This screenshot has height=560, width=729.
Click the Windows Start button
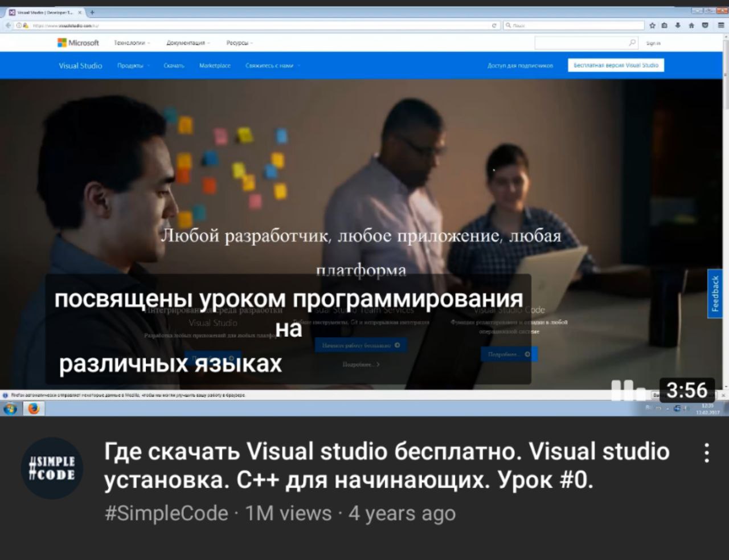[10, 408]
